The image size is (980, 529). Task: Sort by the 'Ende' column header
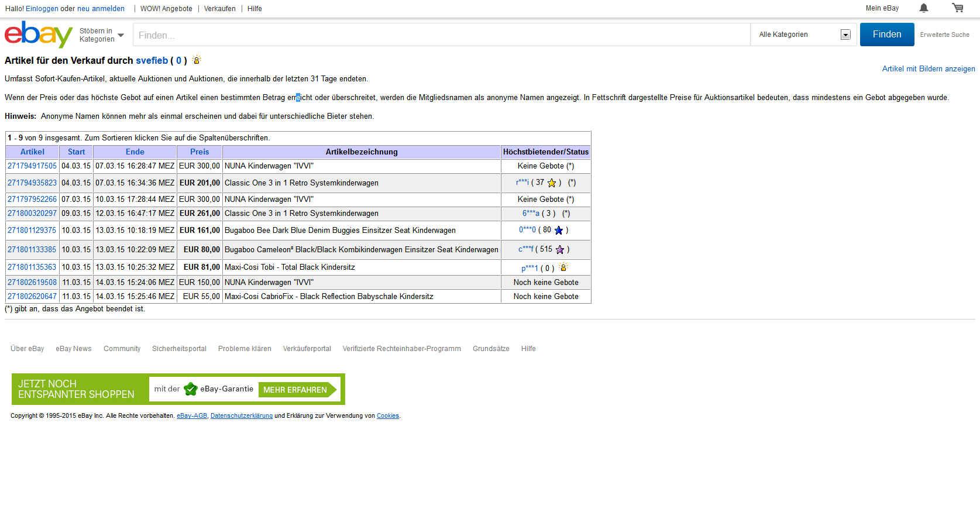tap(135, 152)
